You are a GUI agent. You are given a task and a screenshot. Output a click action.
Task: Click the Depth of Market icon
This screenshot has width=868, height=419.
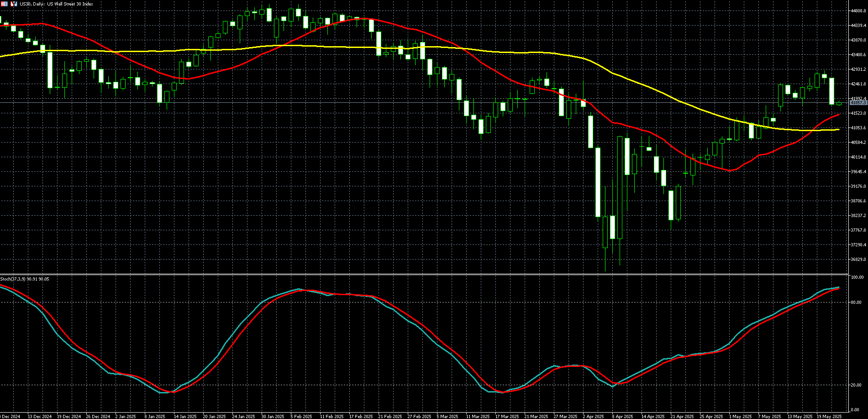14,4
